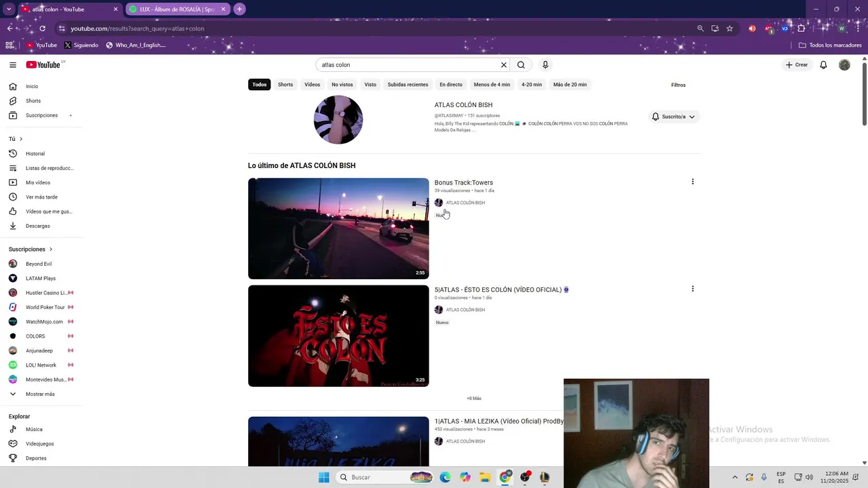The image size is (868, 488).
Task: Open the YouTube guide hamburger menu
Action: [x=13, y=65]
